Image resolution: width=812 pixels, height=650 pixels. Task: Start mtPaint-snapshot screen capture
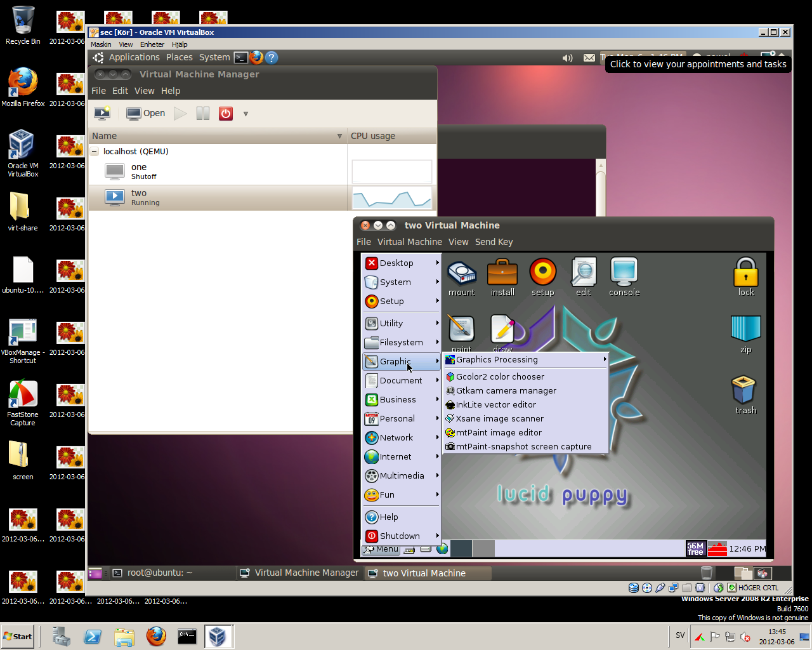525,446
